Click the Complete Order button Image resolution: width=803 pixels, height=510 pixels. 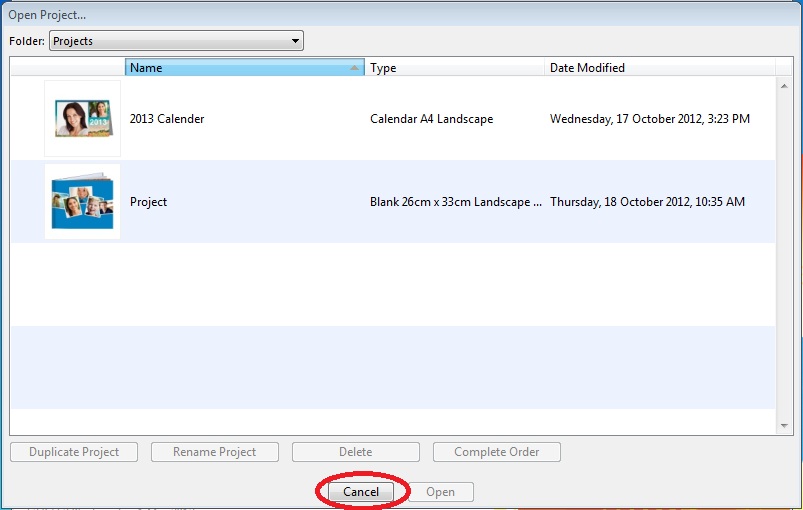coord(497,452)
